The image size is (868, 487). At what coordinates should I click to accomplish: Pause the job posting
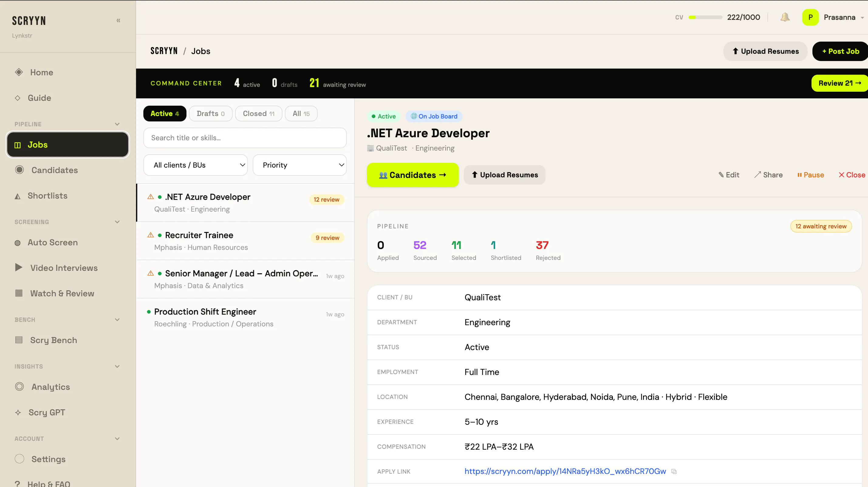pos(811,175)
